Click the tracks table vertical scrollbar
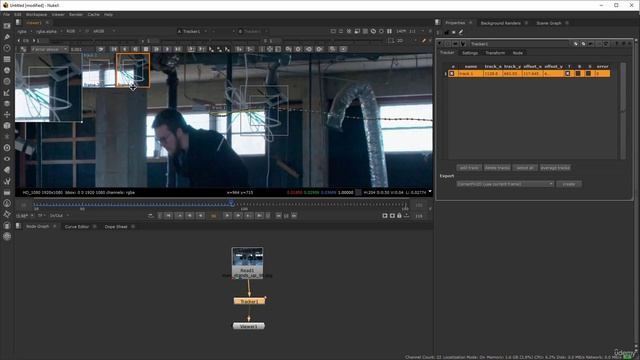Image resolution: width=640 pixels, height=360 pixels. pos(623,111)
